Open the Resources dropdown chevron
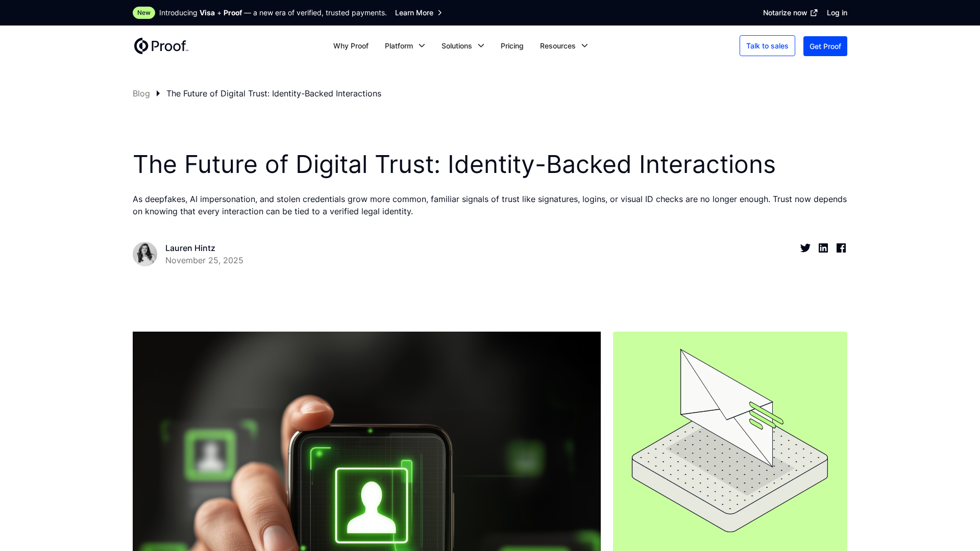980x551 pixels. pyautogui.click(x=585, y=46)
